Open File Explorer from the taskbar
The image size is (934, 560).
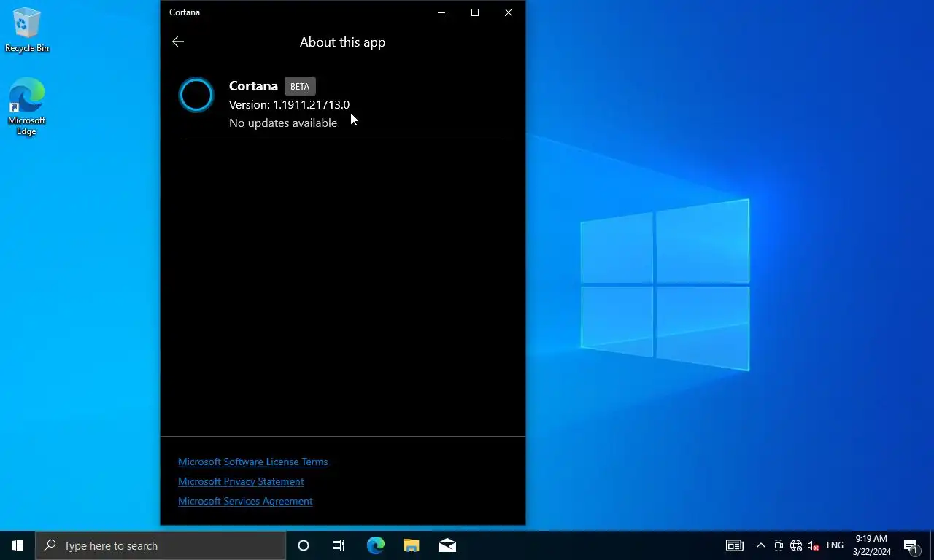(x=412, y=545)
